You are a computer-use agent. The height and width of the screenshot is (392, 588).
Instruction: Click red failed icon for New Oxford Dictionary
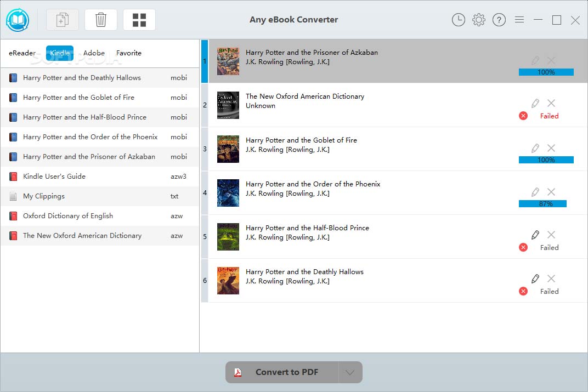(x=523, y=116)
